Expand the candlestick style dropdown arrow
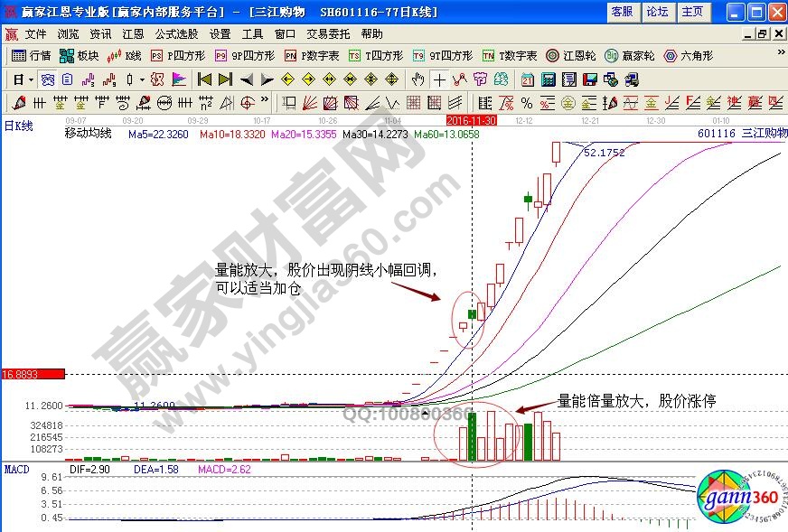Image resolution: width=788 pixels, height=532 pixels. tap(143, 79)
